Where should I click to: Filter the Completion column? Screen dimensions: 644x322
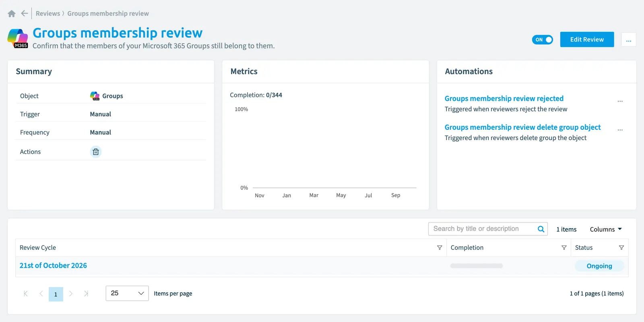click(564, 247)
